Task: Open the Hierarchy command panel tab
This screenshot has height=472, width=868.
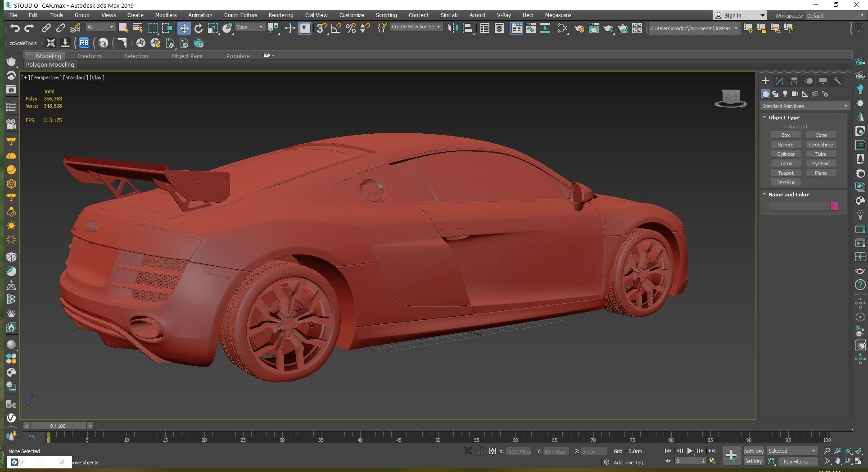Action: (x=794, y=81)
